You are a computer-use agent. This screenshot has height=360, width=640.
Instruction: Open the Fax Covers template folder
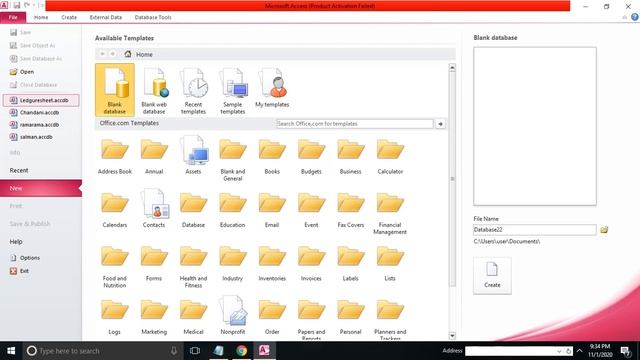click(x=351, y=210)
